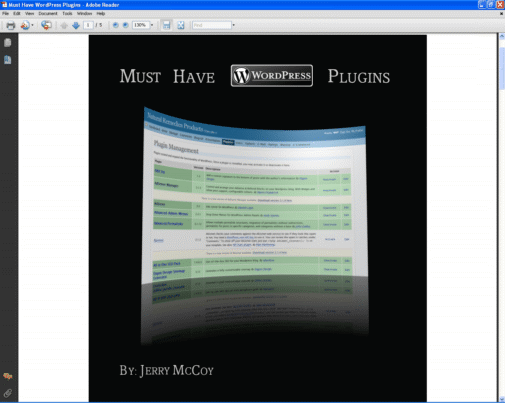The height and width of the screenshot is (403, 505).
Task: Click the vertical scrollbar up arrow
Action: click(x=502, y=36)
